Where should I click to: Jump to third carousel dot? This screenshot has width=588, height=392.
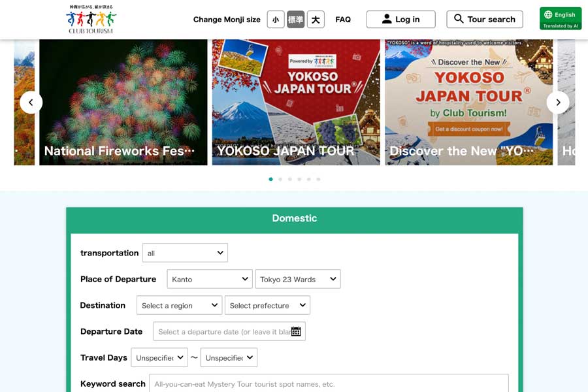click(x=290, y=179)
